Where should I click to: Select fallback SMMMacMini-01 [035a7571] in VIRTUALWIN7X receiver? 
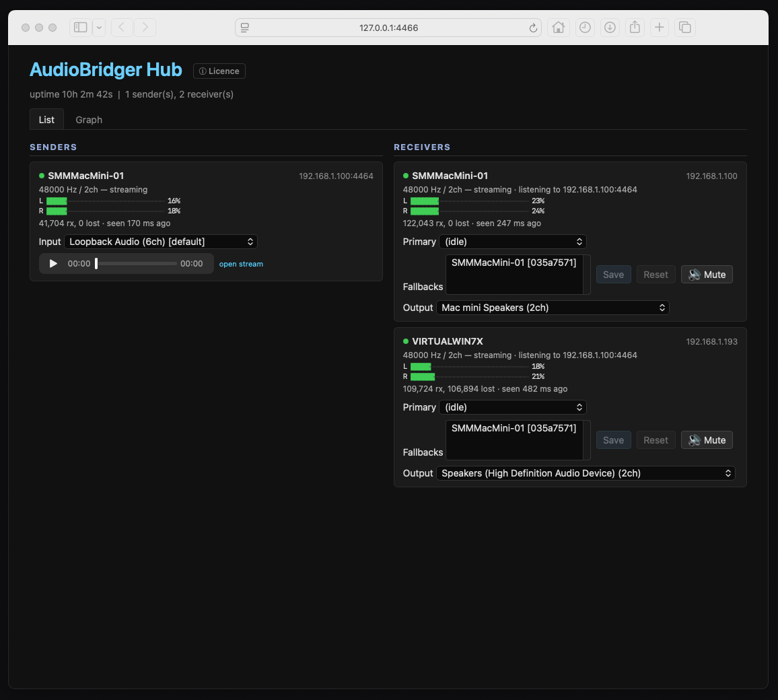[x=514, y=428]
